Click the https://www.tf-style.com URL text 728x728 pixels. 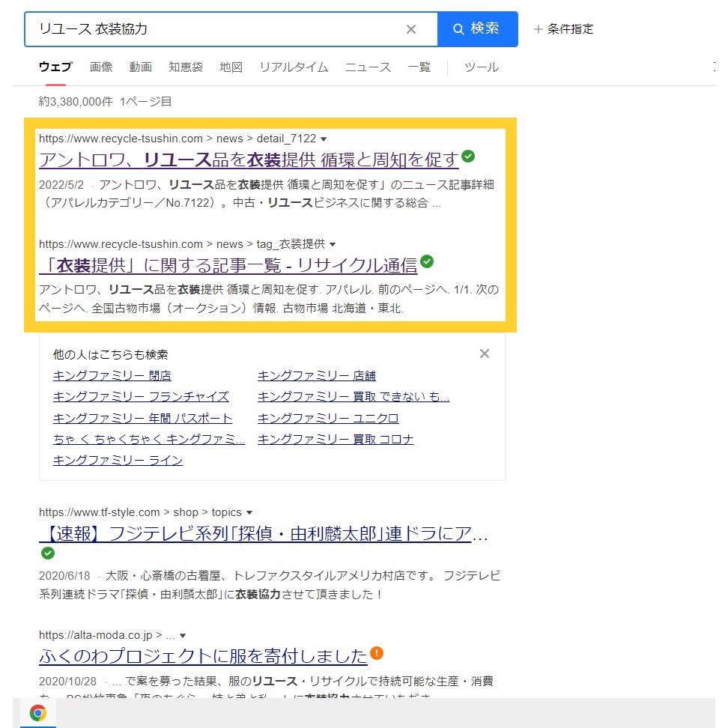pos(100,512)
